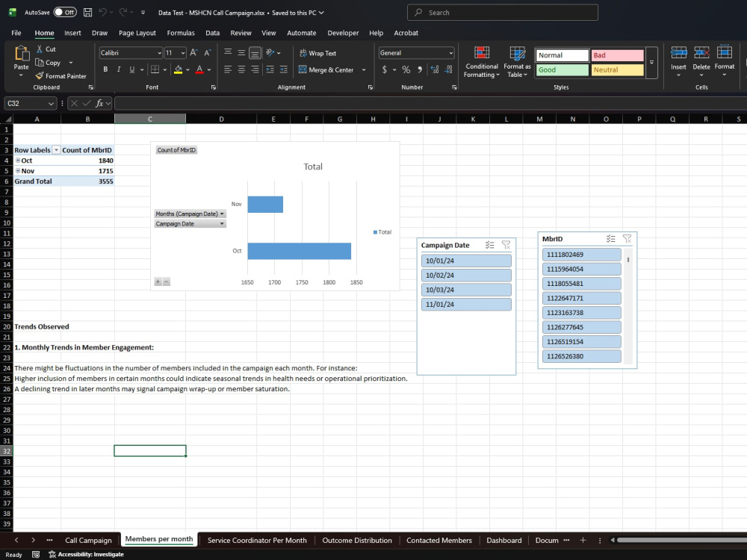Apply Bold formatting
The height and width of the screenshot is (560, 747).
click(105, 69)
